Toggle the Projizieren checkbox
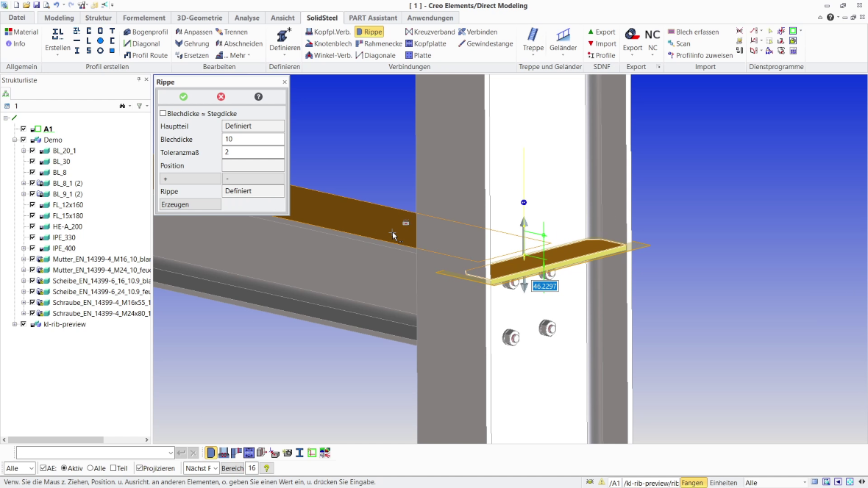 click(x=139, y=468)
